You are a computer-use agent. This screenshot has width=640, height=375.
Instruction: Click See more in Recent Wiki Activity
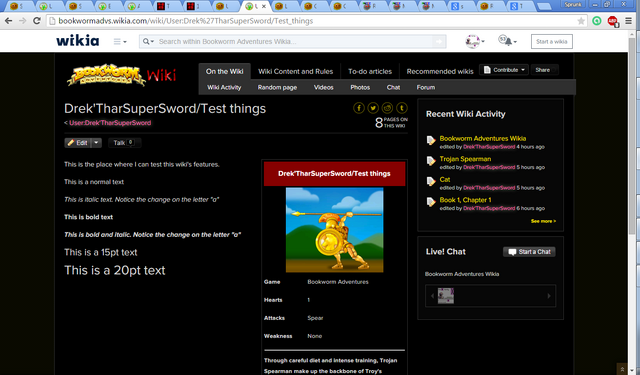point(543,221)
